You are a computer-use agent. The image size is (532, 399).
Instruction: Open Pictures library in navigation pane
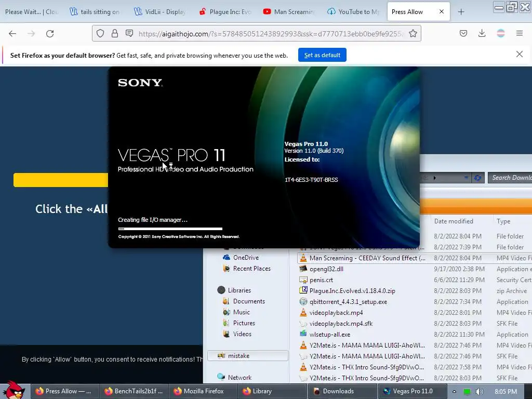(244, 323)
